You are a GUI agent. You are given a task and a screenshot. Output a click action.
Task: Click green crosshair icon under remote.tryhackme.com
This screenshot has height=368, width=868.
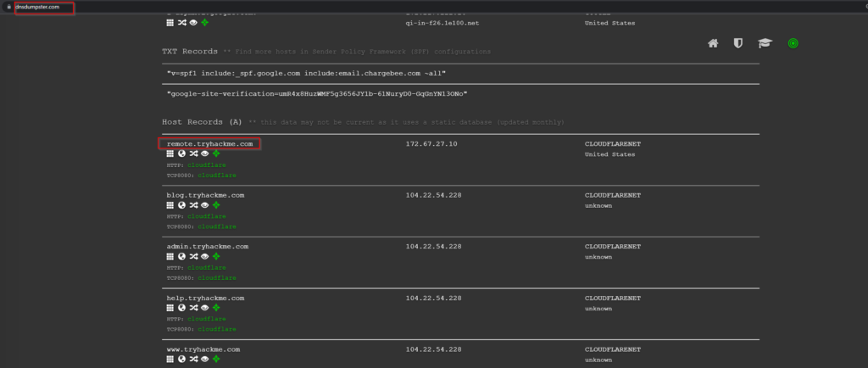point(216,153)
